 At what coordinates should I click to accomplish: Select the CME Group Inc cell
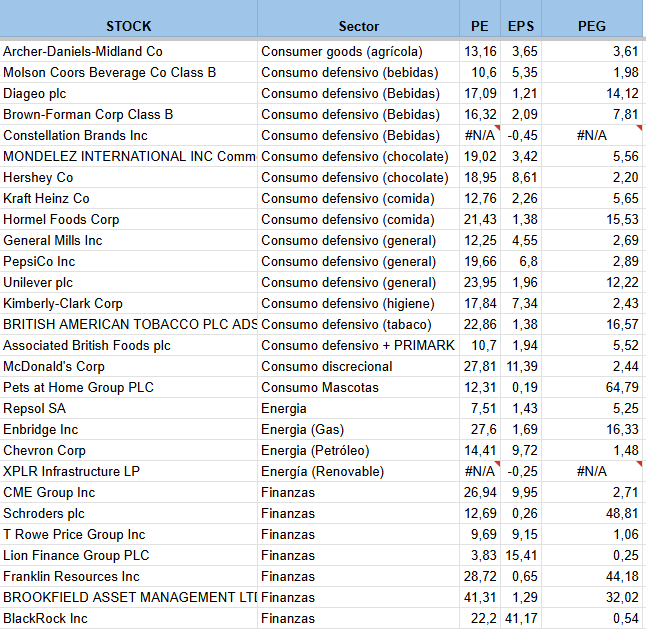point(129,493)
